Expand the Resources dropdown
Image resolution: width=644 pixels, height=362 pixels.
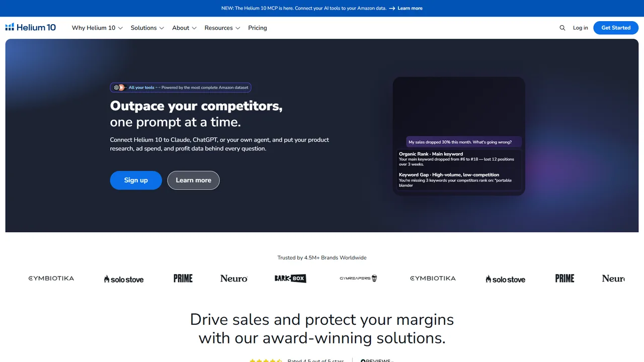point(222,28)
